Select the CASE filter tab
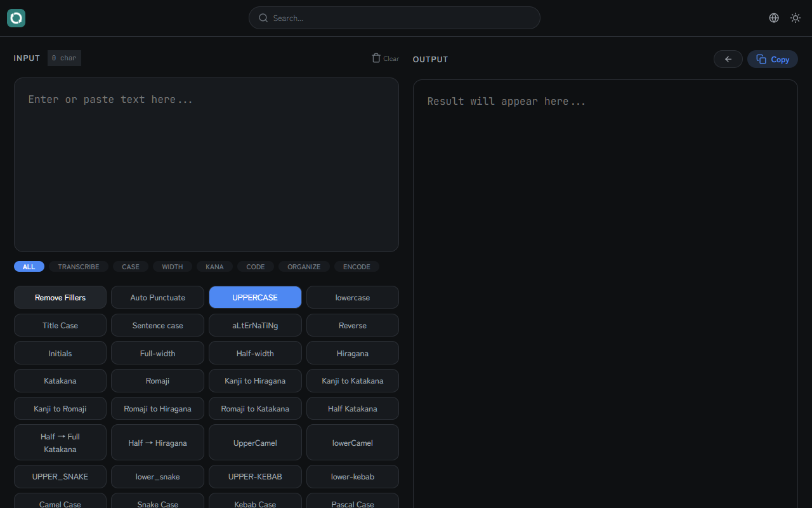 point(131,267)
